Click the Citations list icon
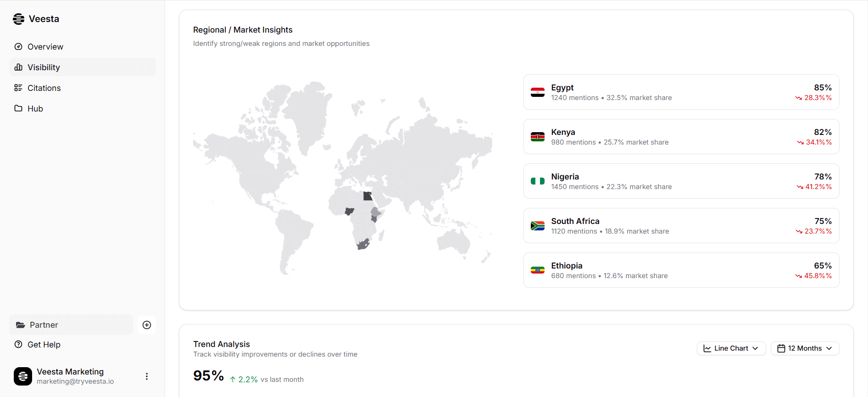This screenshot has width=868, height=397. click(x=18, y=88)
